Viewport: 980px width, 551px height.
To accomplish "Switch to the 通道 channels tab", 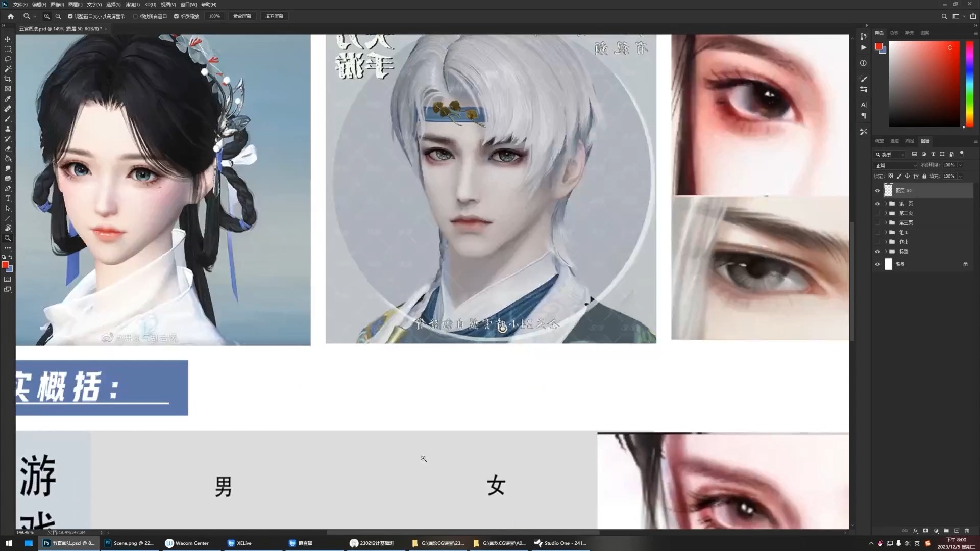I will tap(894, 141).
